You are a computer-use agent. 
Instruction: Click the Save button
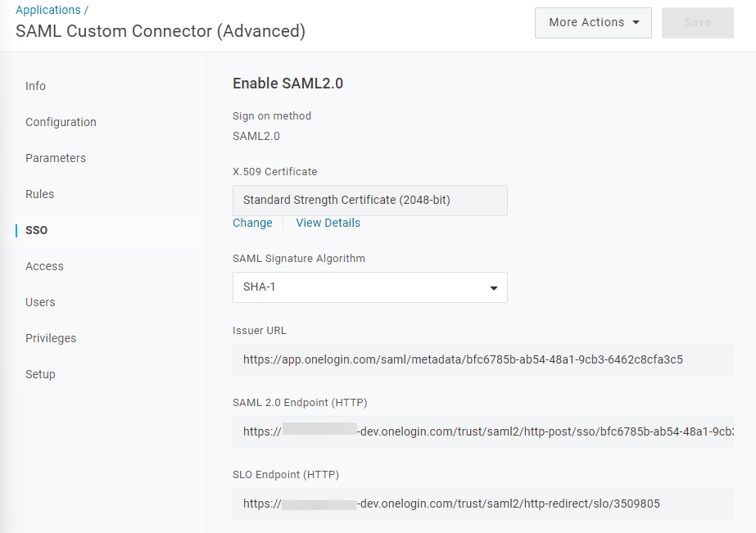pyautogui.click(x=697, y=22)
